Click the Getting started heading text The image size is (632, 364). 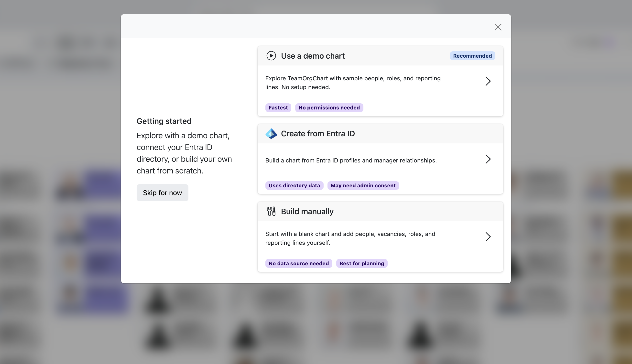pos(164,121)
